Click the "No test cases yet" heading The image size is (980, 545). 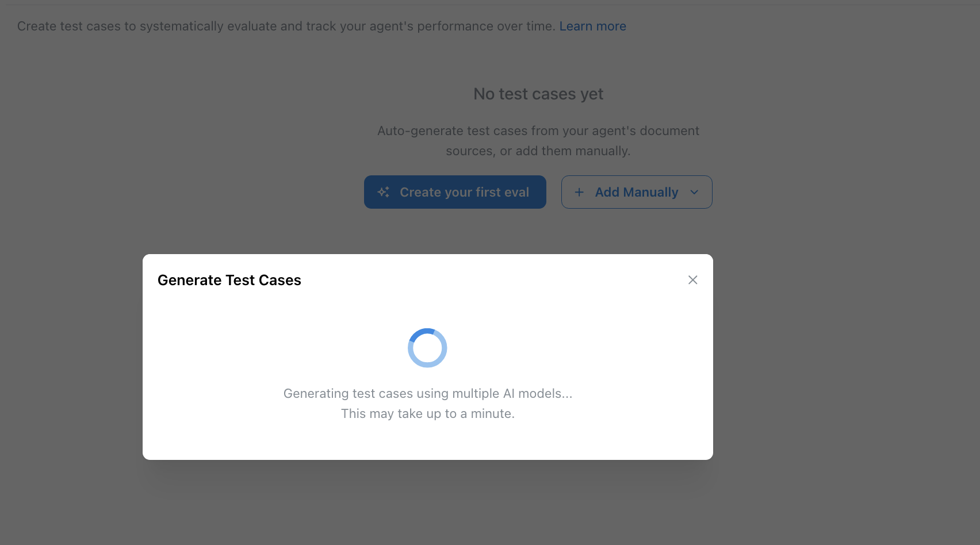[538, 94]
